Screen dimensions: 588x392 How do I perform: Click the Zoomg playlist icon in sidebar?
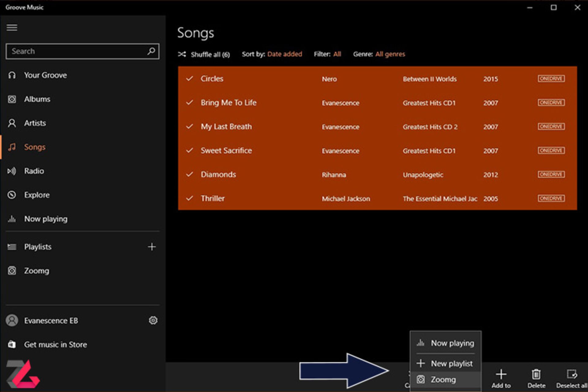coord(12,271)
